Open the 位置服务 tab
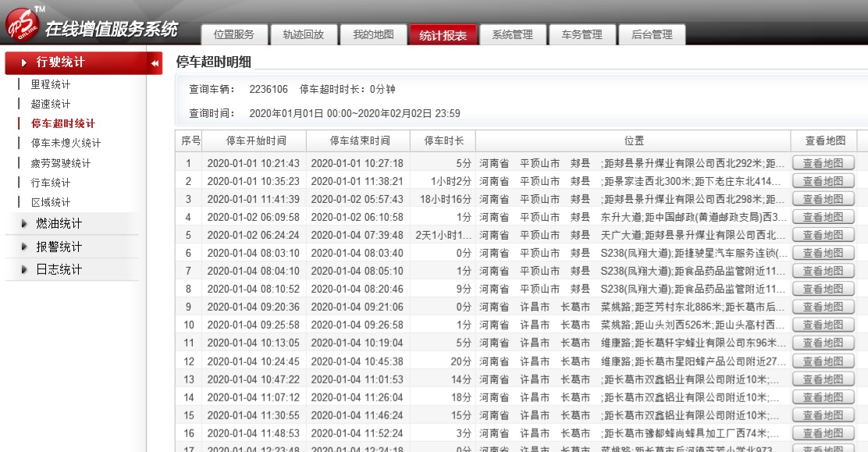The height and width of the screenshot is (452, 868). [x=234, y=35]
